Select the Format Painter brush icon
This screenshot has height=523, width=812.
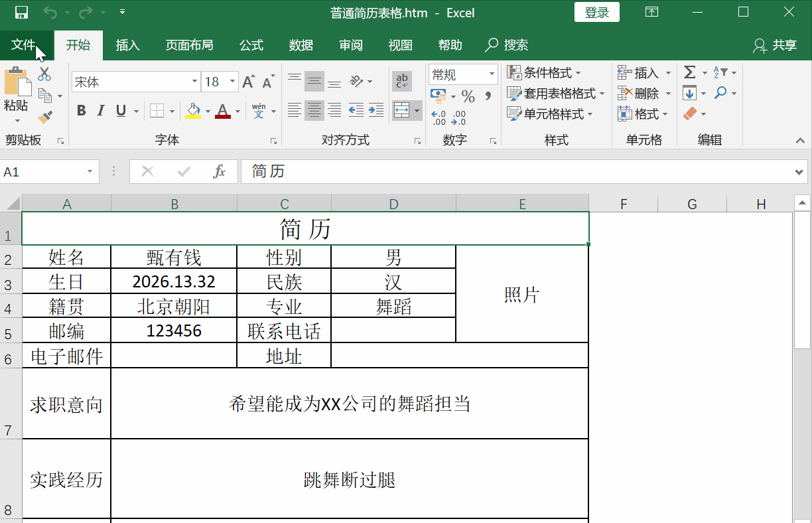coord(44,117)
